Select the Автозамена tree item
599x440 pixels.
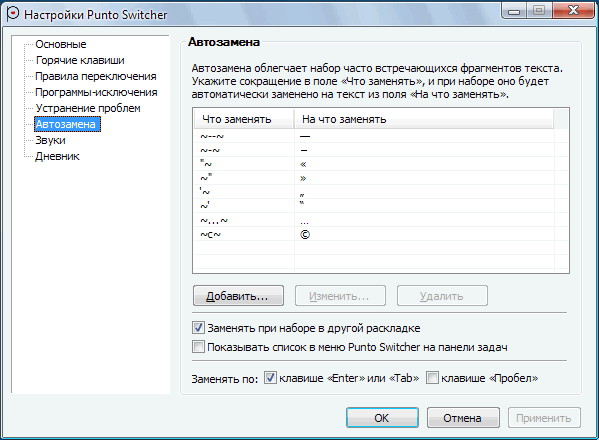67,124
